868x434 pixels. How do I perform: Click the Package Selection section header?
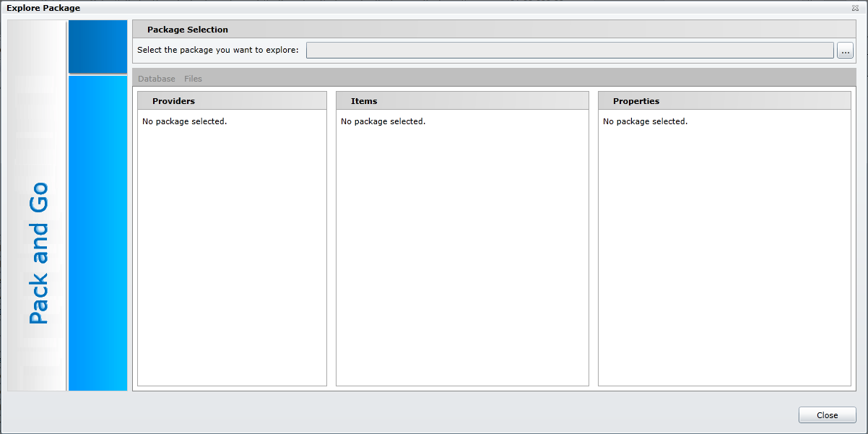tap(188, 30)
